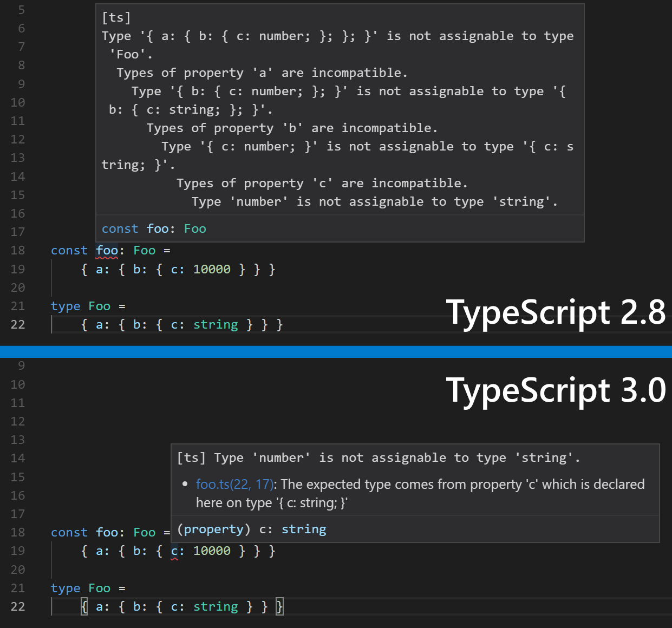Click the property a on line 19
672x628 pixels.
[x=101, y=269]
